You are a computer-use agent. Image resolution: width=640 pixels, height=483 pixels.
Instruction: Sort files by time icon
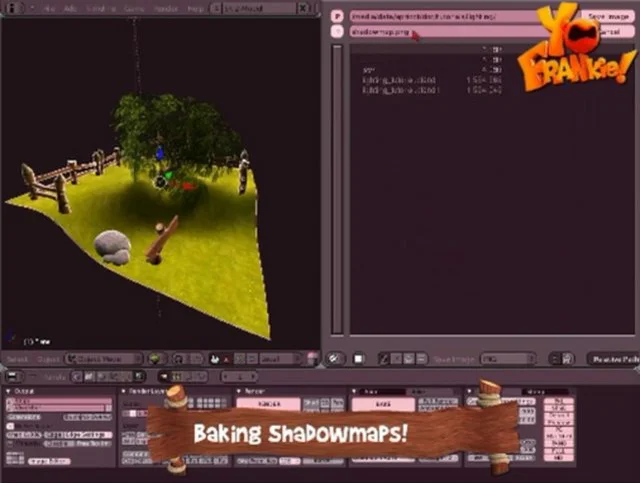coord(409,359)
